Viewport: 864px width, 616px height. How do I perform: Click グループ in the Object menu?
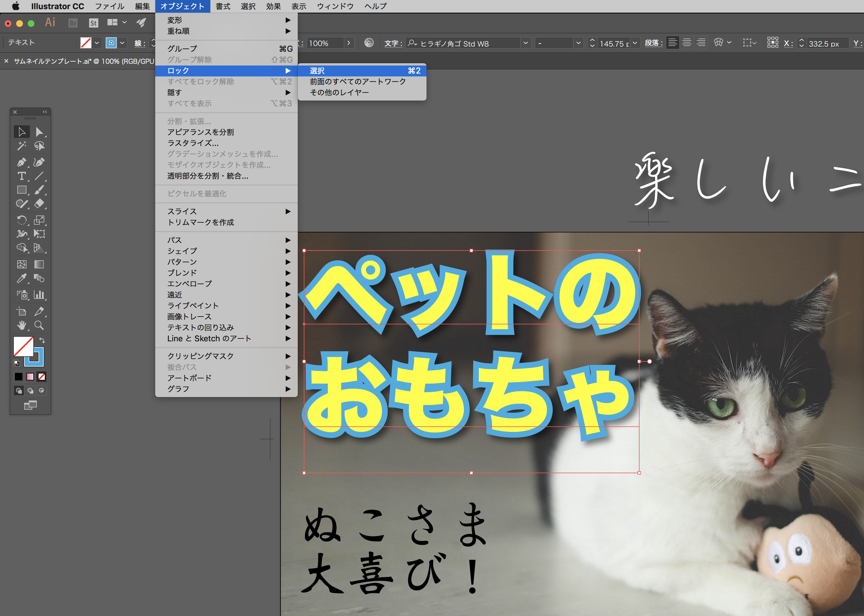pos(226,49)
